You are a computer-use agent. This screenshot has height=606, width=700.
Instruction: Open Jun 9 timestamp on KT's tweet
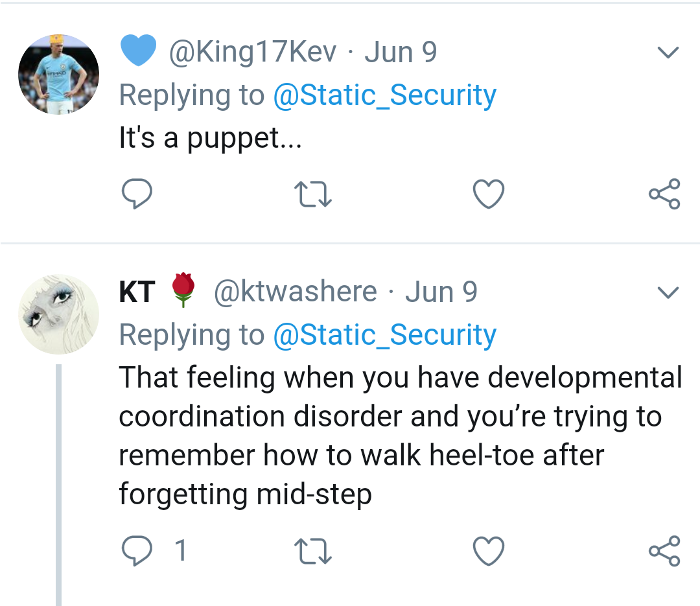point(441,292)
